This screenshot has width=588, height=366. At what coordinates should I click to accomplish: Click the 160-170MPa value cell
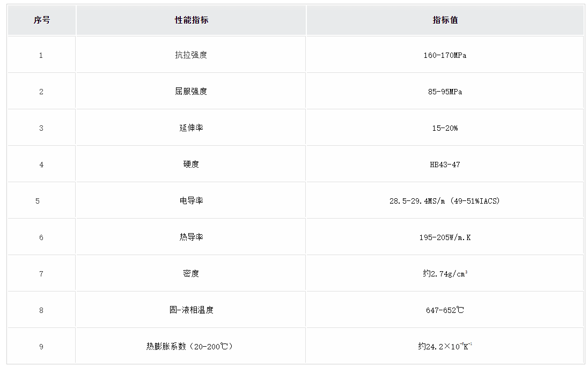coord(445,55)
